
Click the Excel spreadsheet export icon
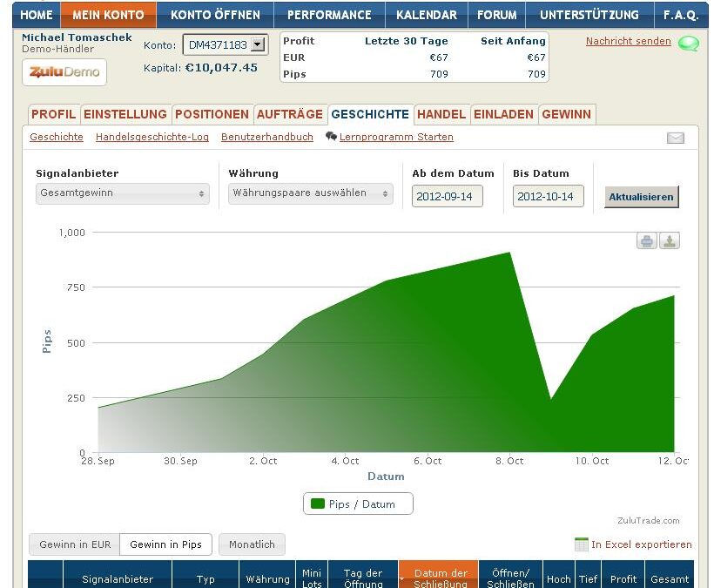[581, 544]
